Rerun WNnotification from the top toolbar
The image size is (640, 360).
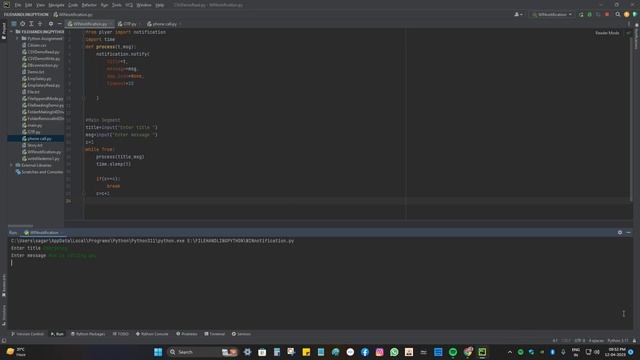point(581,14)
